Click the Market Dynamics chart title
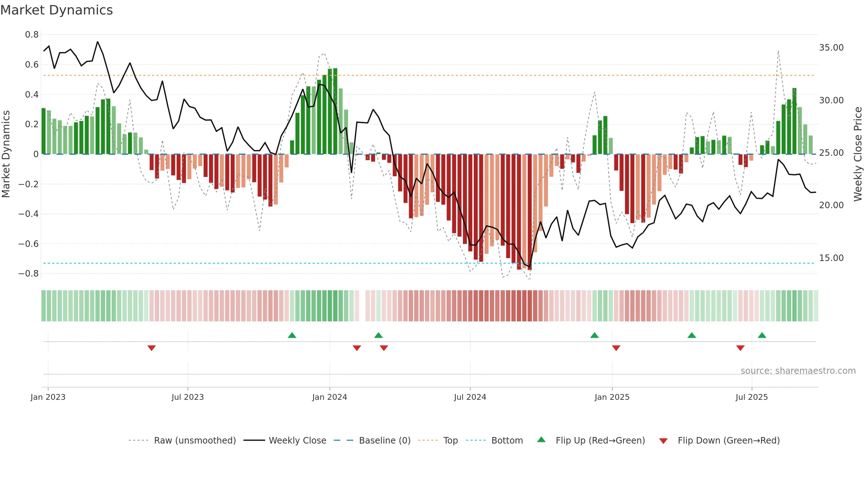 (56, 10)
